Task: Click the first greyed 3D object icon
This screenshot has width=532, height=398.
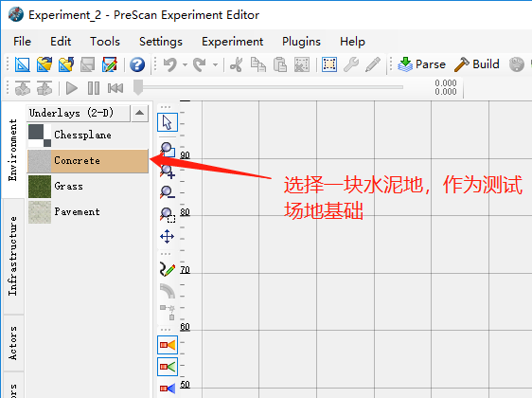Action: [x=23, y=88]
